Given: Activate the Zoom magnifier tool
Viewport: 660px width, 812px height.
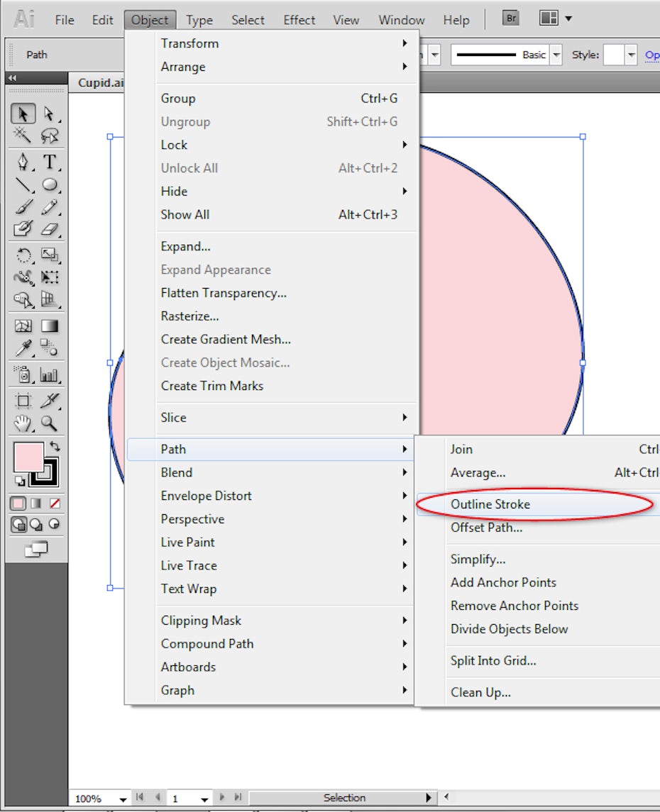Looking at the screenshot, I should coord(49,423).
